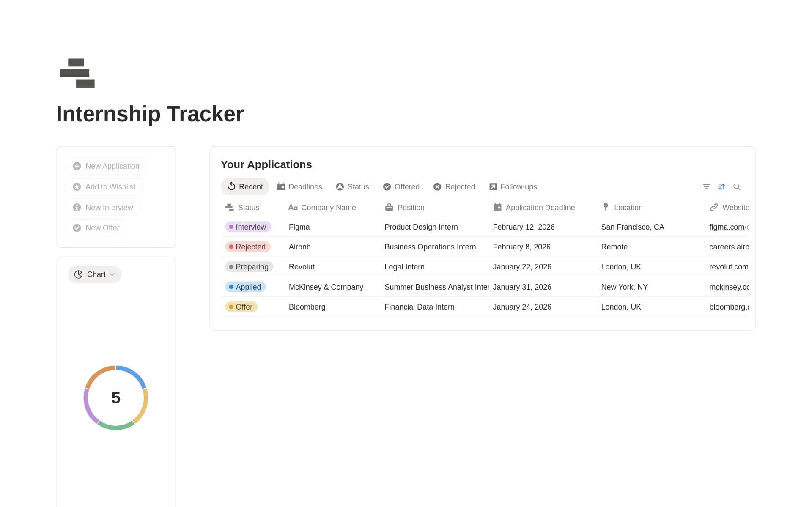Image resolution: width=812 pixels, height=507 pixels.
Task: Click the checkmark icon beside New Offer
Action: point(77,228)
